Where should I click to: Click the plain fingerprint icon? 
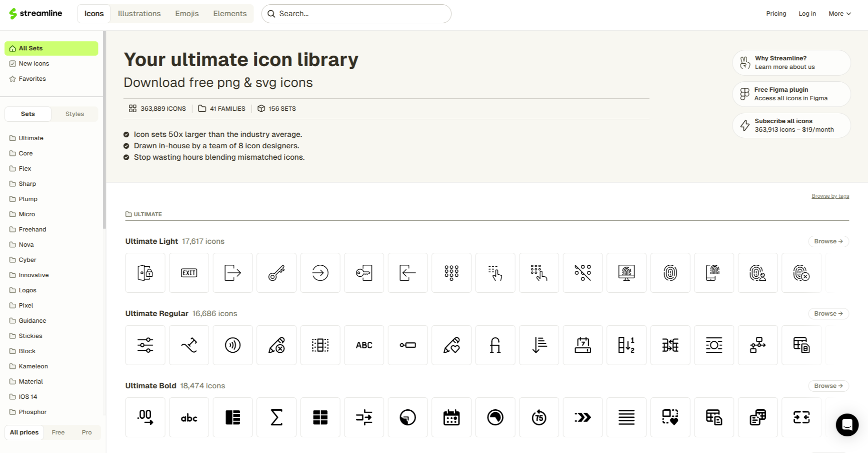point(670,273)
